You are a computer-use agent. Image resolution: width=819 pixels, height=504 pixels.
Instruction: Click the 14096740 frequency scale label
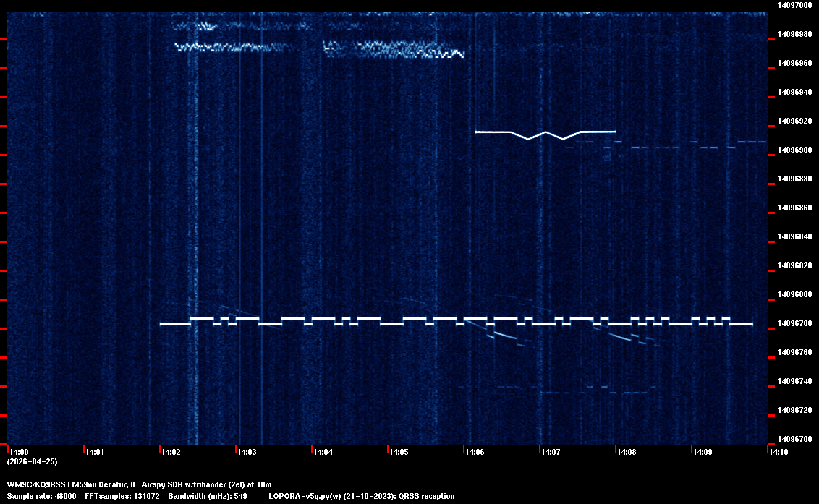(x=794, y=381)
